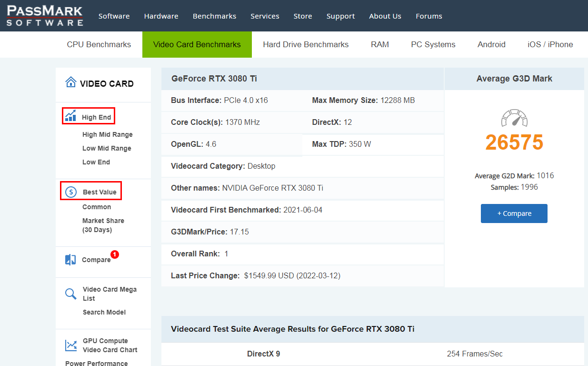The width and height of the screenshot is (588, 366).
Task: Open the Software menu
Action: [x=114, y=16]
